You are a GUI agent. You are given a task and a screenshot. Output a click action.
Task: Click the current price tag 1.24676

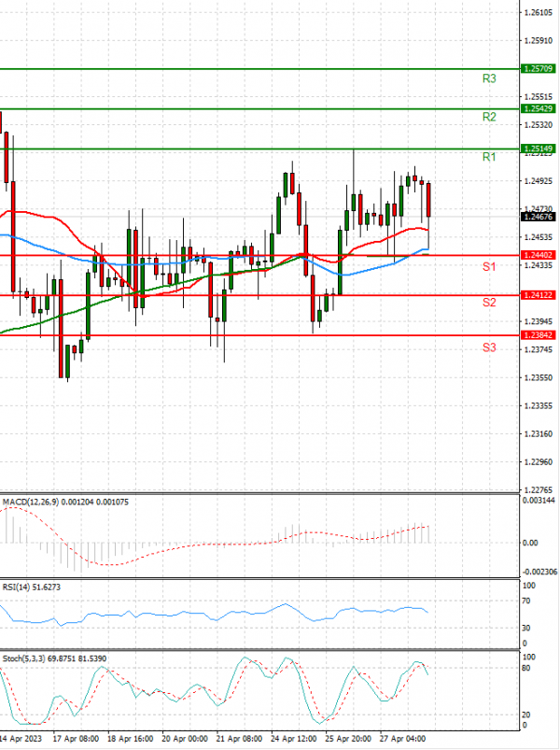(x=539, y=216)
